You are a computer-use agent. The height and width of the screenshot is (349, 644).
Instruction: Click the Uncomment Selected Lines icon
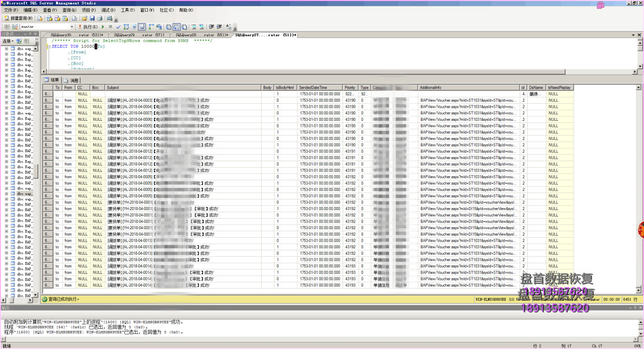[202, 27]
